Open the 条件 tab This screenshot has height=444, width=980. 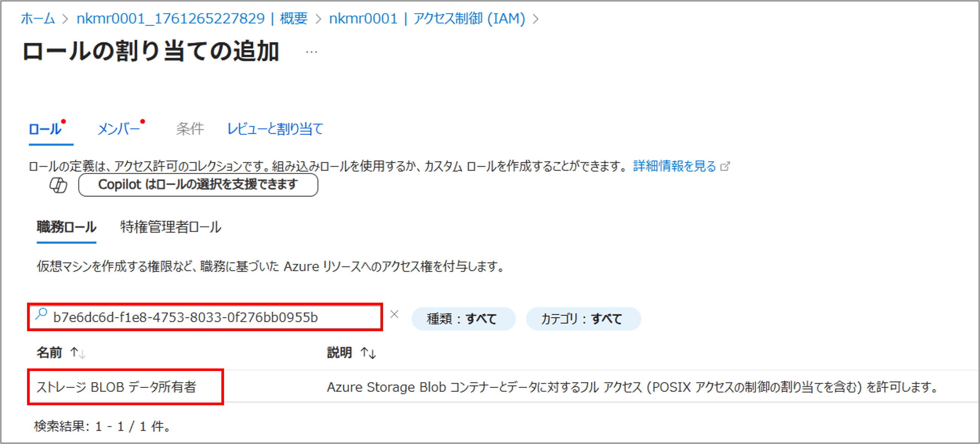[x=190, y=129]
